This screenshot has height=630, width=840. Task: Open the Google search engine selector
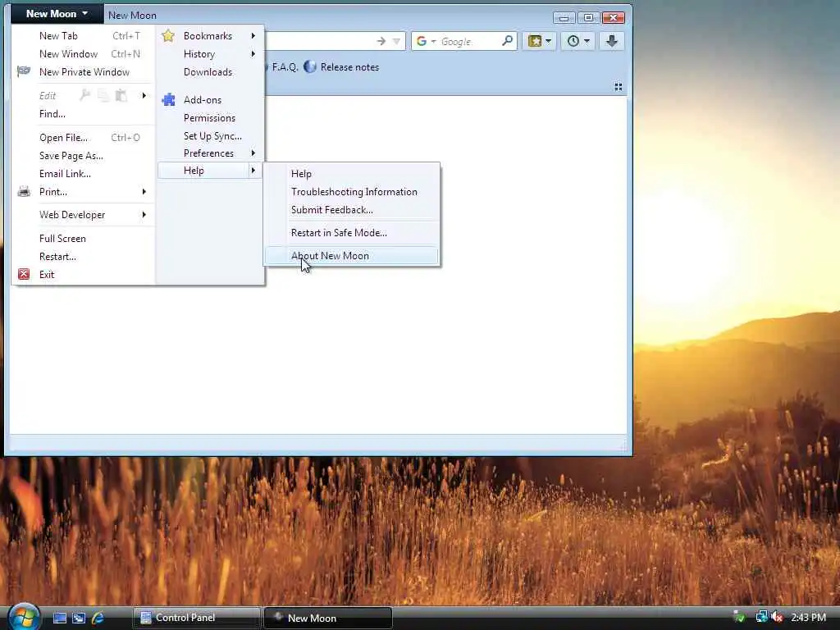(x=426, y=41)
